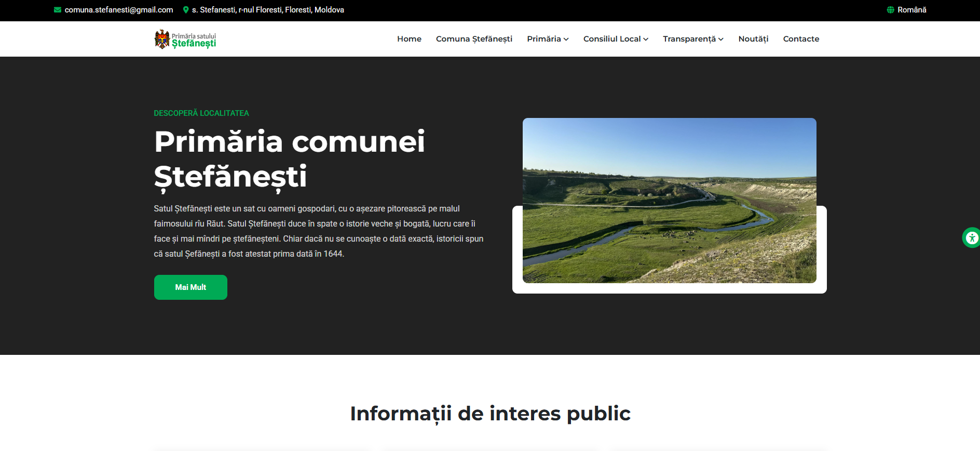
Task: Open the Comuna Ștefănești menu item
Action: 474,39
